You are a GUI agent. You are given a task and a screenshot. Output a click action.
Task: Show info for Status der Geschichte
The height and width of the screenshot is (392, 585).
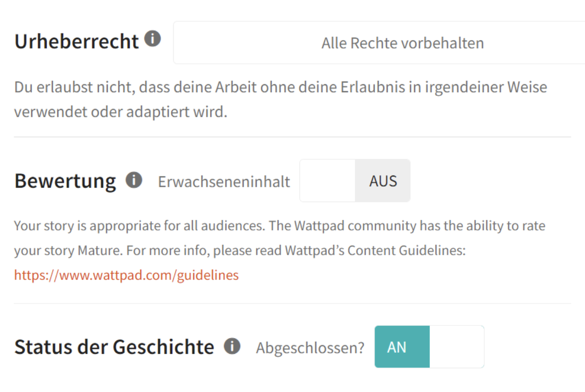click(x=232, y=346)
